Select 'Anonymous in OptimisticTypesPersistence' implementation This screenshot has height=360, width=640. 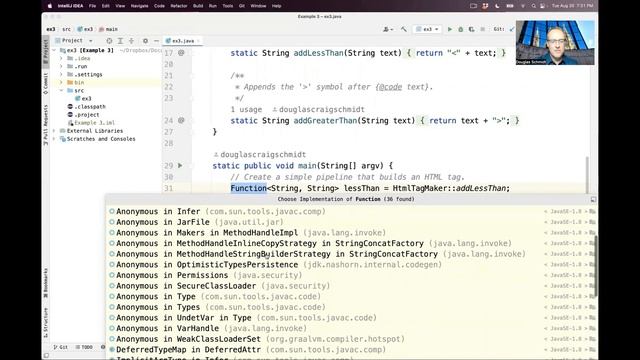pos(351,264)
